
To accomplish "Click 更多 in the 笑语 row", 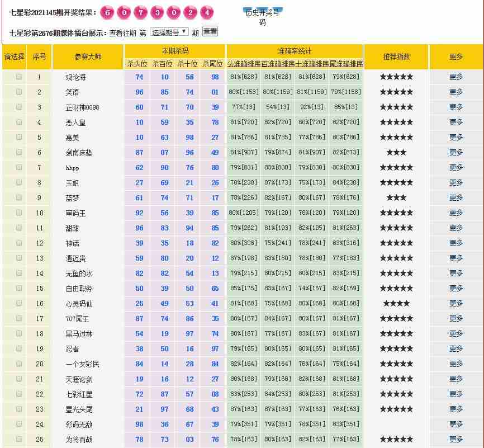I will coord(456,92).
